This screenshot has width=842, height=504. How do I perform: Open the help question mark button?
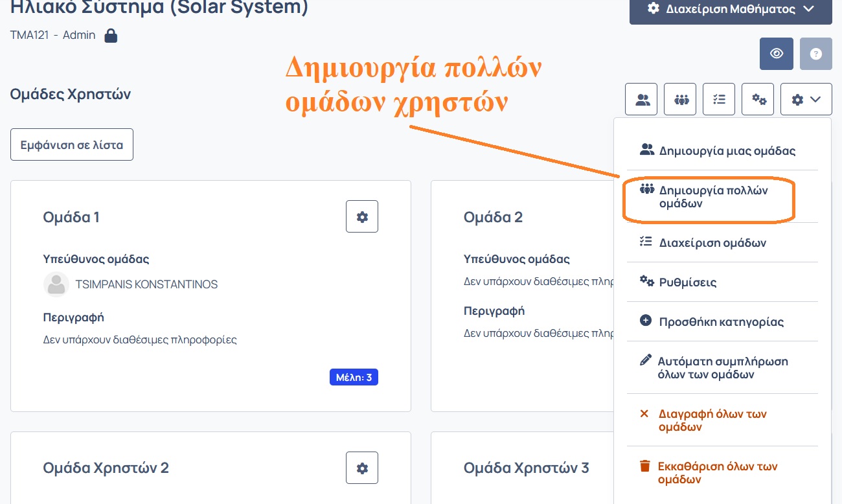tap(815, 54)
